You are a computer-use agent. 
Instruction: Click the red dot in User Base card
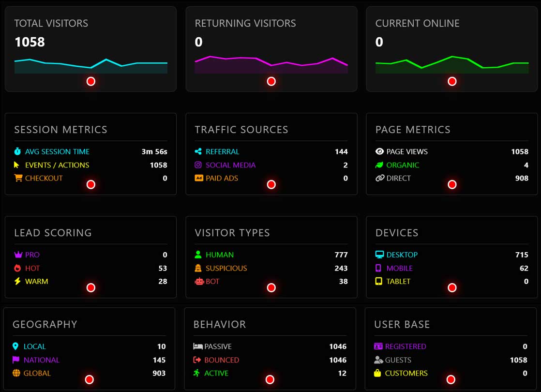coord(451,379)
